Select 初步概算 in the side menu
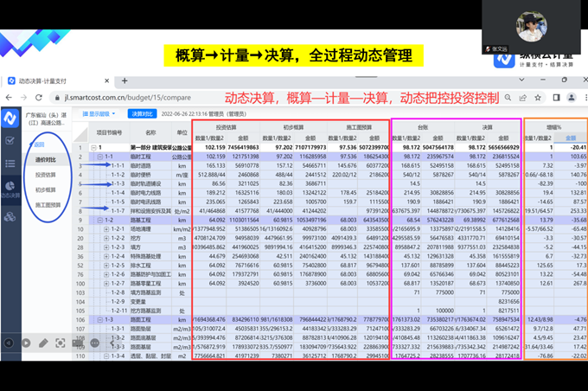The image size is (588, 391). [47, 189]
